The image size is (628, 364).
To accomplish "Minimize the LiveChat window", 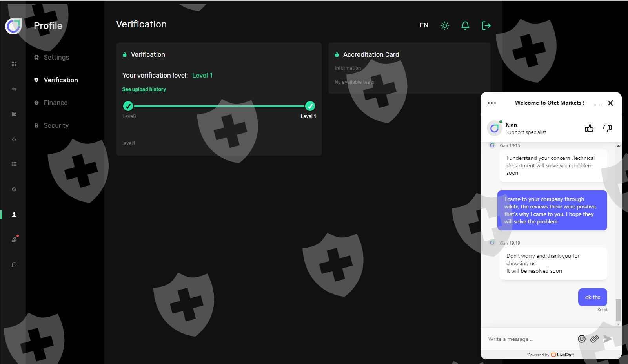I will (599, 103).
